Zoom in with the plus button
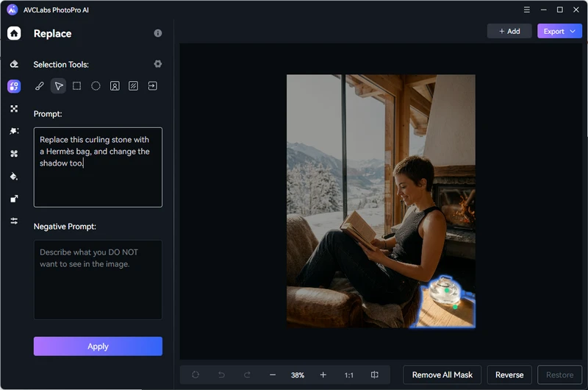 pyautogui.click(x=323, y=375)
